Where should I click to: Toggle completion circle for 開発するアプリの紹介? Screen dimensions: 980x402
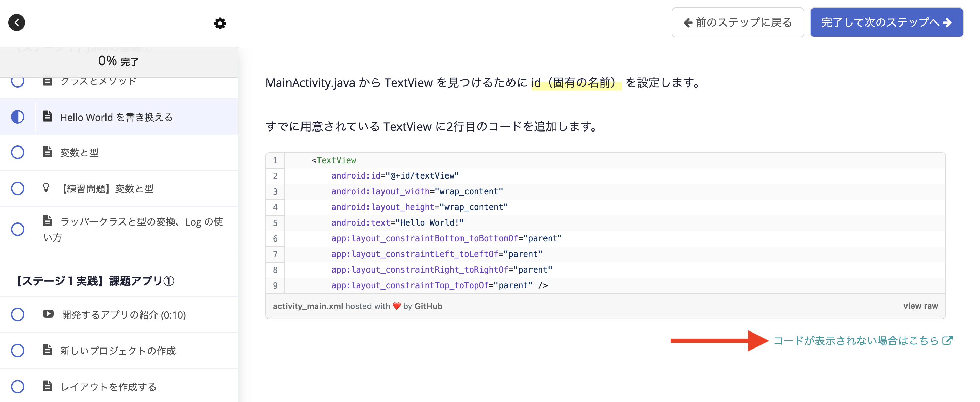tap(17, 315)
